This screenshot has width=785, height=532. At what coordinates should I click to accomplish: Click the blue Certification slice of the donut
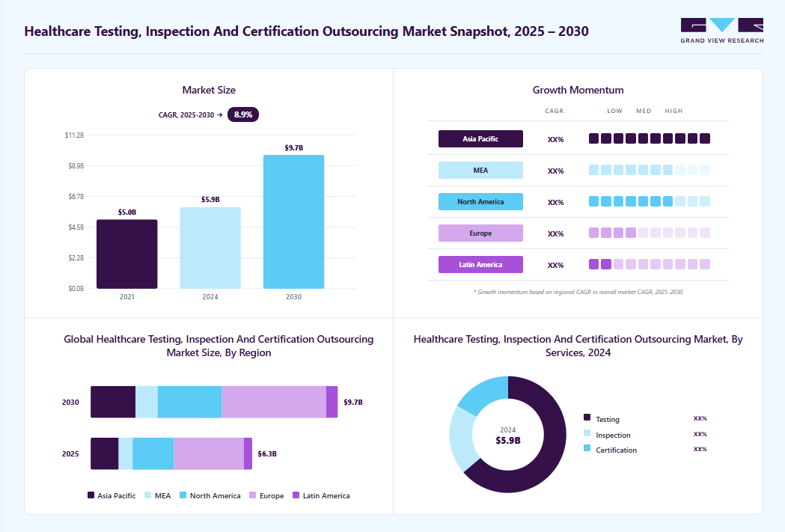pos(486,395)
